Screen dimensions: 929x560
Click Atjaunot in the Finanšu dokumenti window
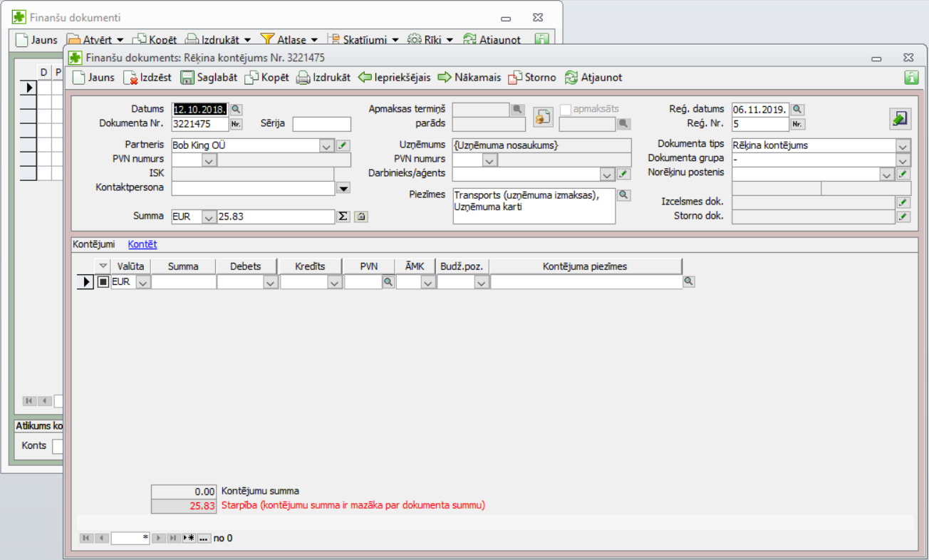(x=492, y=40)
